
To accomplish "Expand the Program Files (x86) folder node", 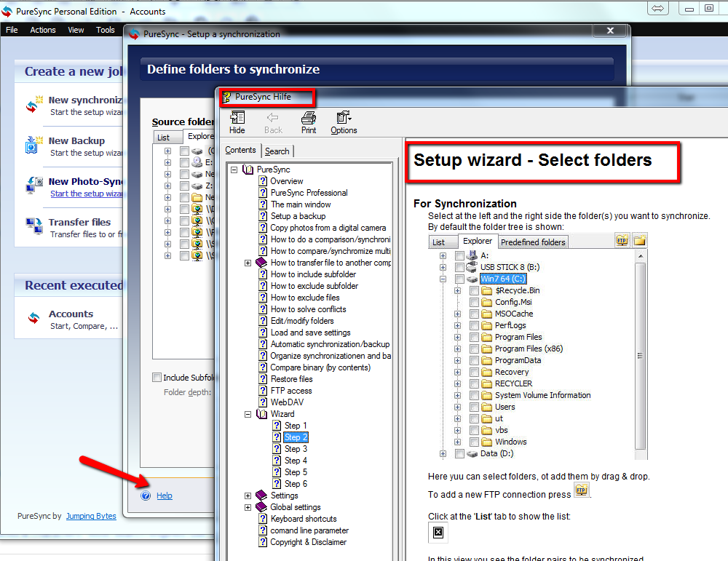I will 457,349.
